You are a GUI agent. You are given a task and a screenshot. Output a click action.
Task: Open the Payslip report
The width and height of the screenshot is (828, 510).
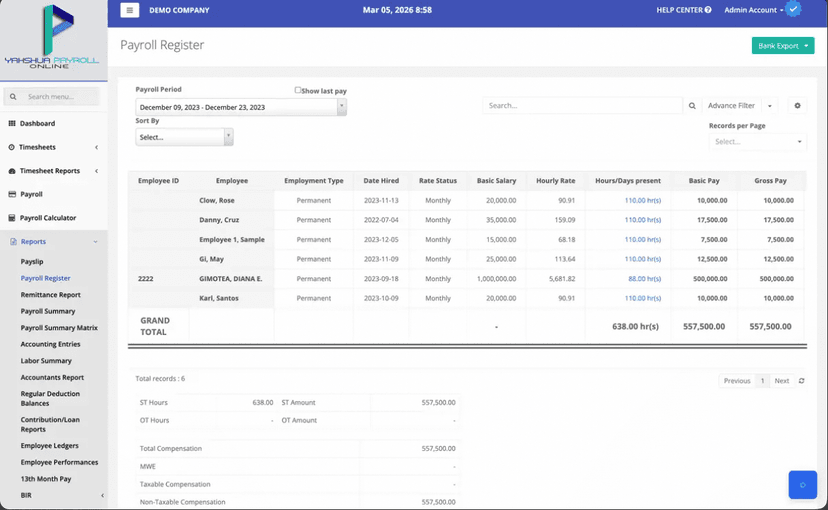tap(32, 262)
